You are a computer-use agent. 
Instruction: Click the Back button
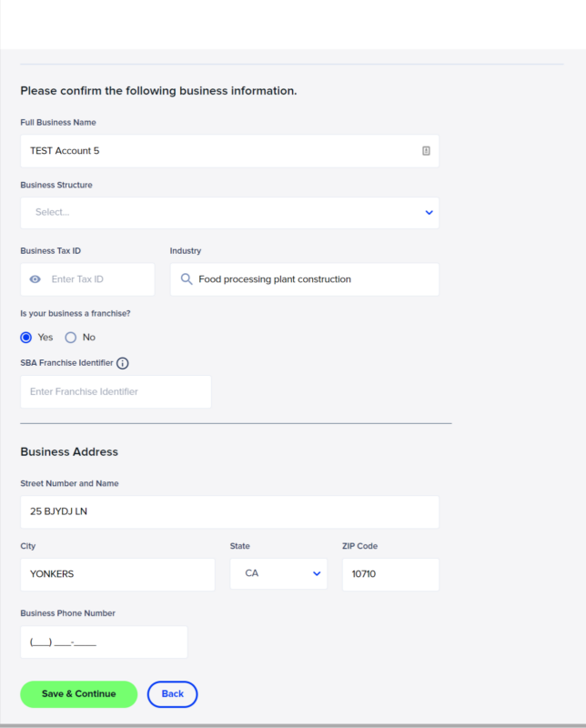[x=172, y=694]
